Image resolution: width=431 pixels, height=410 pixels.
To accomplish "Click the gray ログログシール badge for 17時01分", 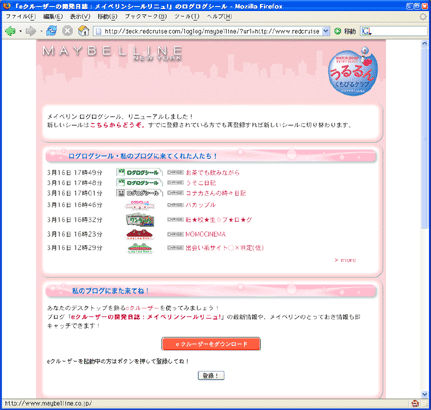I will (x=139, y=193).
